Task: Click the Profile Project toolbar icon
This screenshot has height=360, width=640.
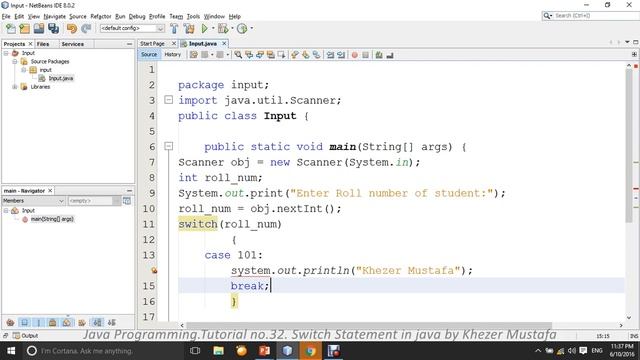Action: 242,29
